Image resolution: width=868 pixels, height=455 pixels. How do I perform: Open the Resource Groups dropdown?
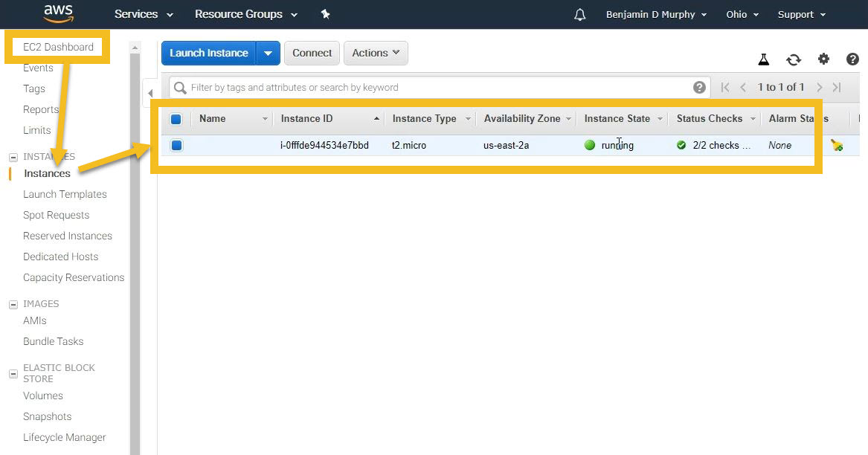point(246,14)
